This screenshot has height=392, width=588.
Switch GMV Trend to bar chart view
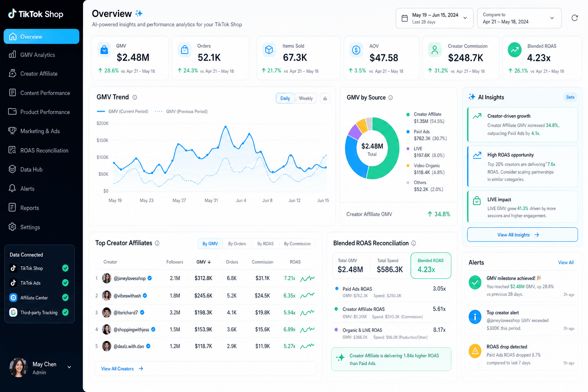click(x=325, y=98)
